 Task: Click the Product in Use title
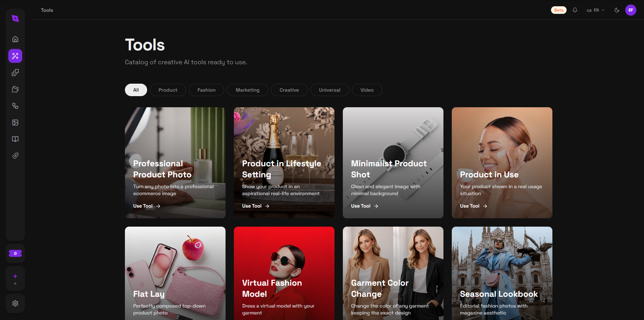489,175
